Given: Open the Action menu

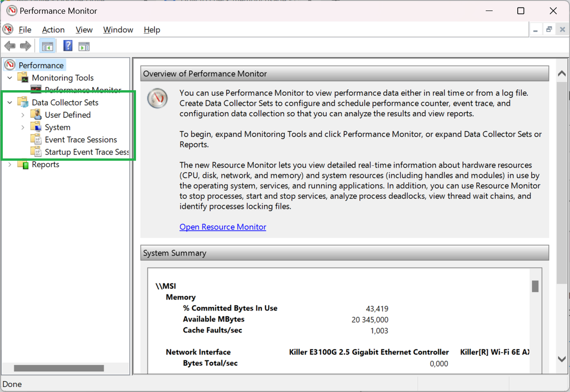Looking at the screenshot, I should (53, 29).
